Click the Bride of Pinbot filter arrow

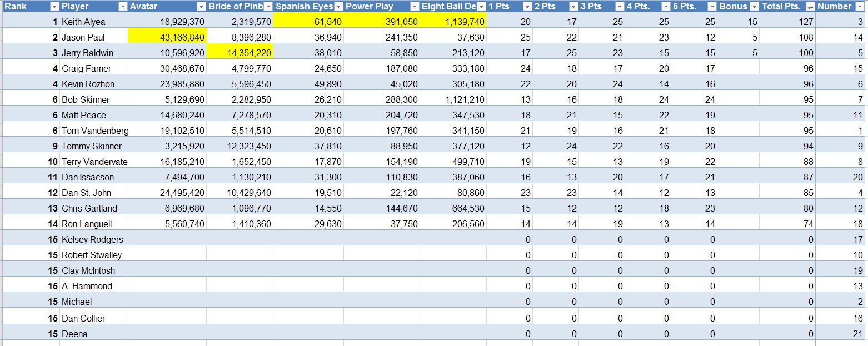pos(267,7)
